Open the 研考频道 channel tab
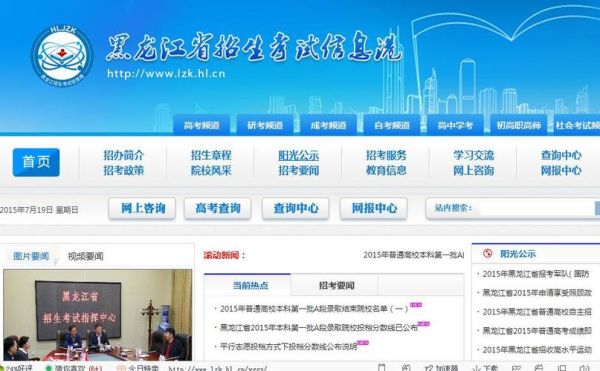Screen dimensions: 600x371 coord(265,125)
